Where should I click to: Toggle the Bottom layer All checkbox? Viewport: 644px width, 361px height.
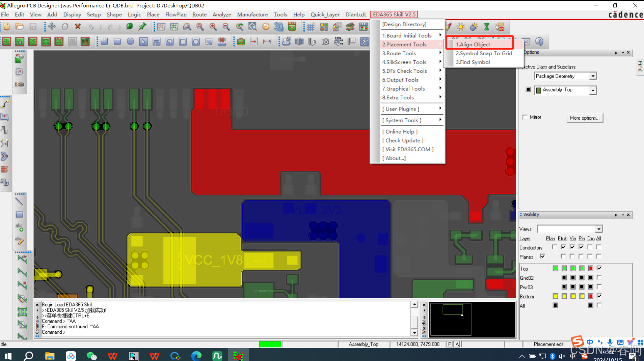point(599,296)
